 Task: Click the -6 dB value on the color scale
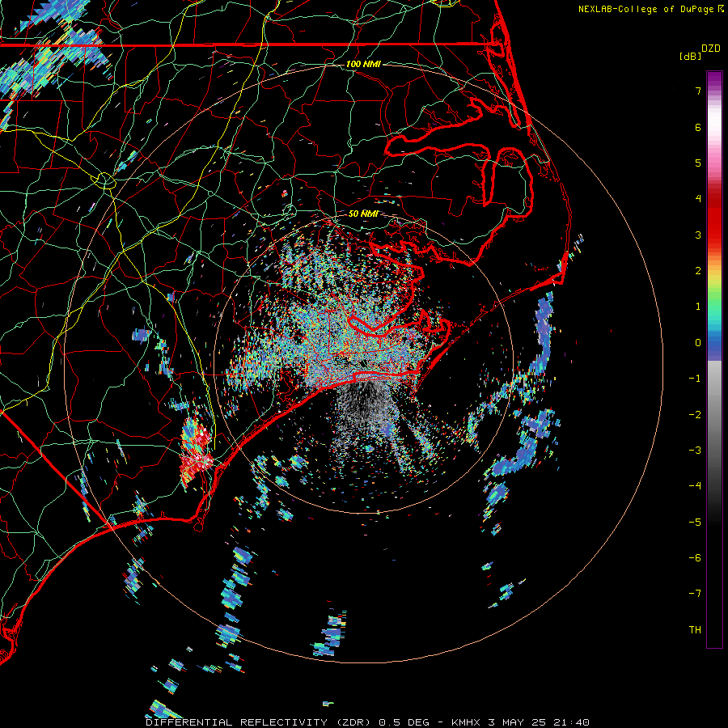pyautogui.click(x=695, y=558)
